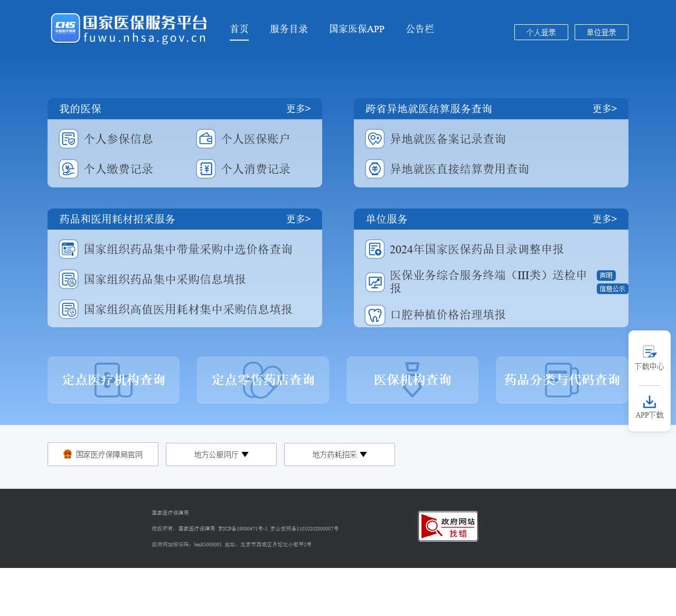Expand the 地方药耗招采 dropdown
The height and width of the screenshot is (616, 676).
(x=339, y=454)
